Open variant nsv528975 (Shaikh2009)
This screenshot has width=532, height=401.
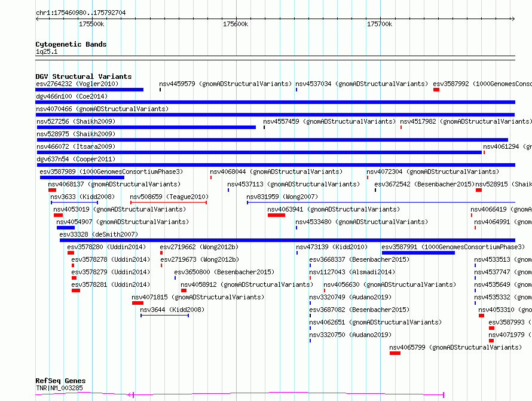(x=76, y=134)
